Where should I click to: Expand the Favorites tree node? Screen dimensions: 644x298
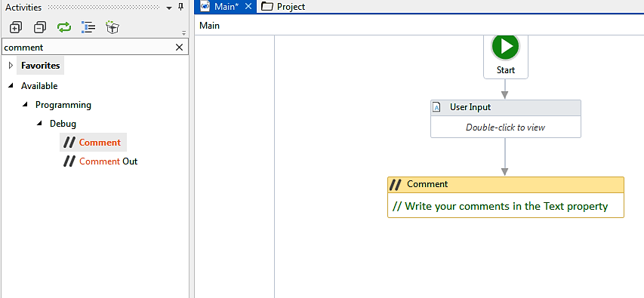[11, 66]
